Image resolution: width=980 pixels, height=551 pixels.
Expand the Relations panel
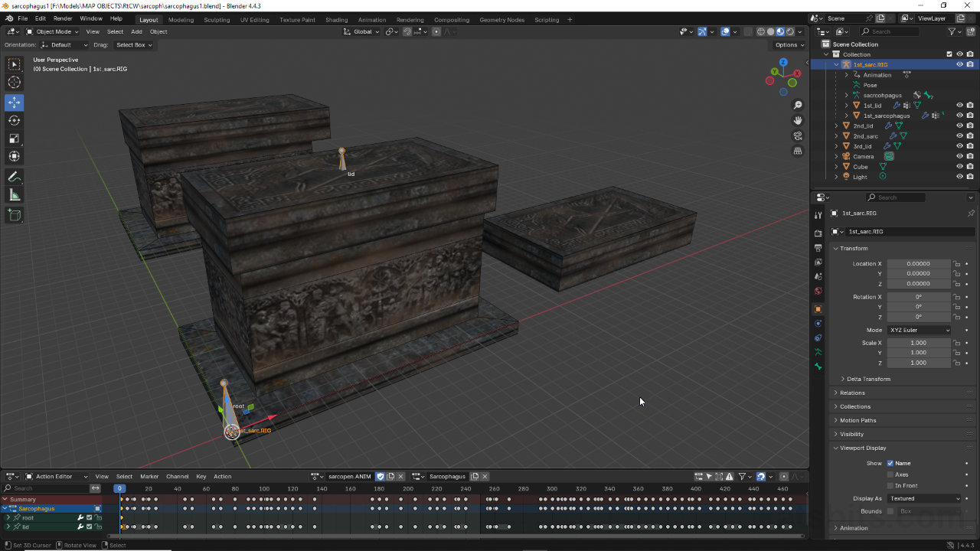852,393
